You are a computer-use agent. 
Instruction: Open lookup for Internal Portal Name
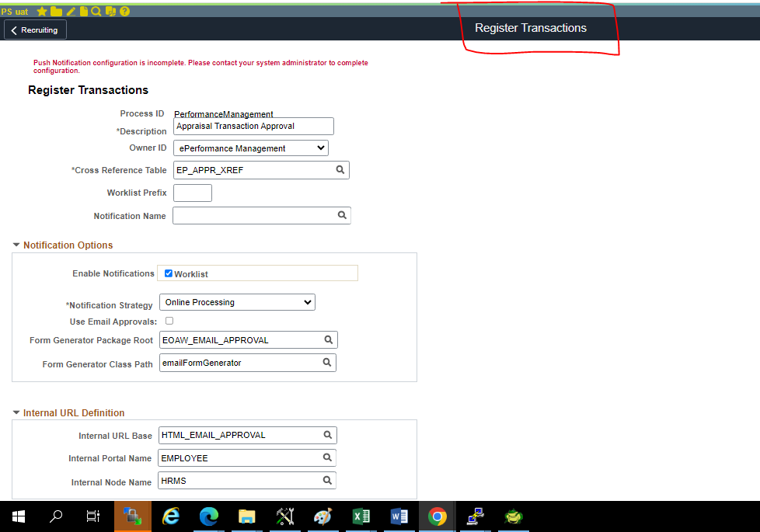point(328,457)
